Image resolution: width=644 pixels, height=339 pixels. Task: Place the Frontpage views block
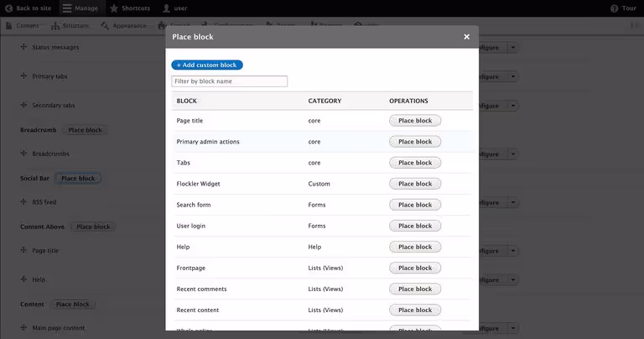coord(415,268)
